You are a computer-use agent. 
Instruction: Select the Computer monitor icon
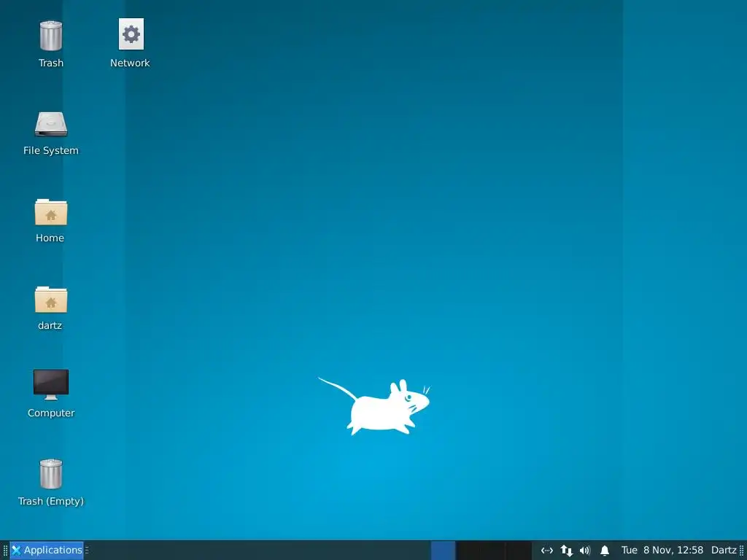click(x=51, y=384)
